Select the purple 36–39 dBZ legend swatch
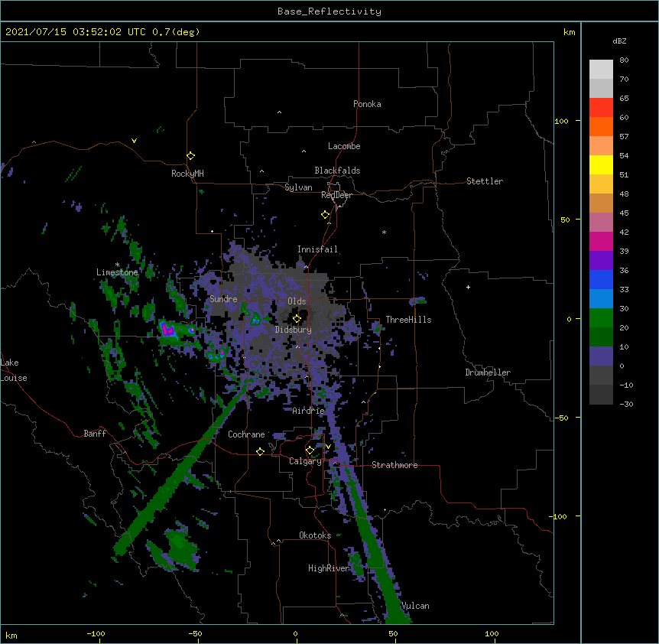 tap(601, 261)
